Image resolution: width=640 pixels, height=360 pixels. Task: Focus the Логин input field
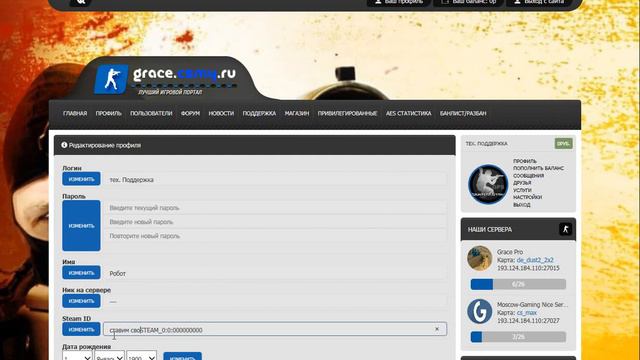(x=275, y=179)
